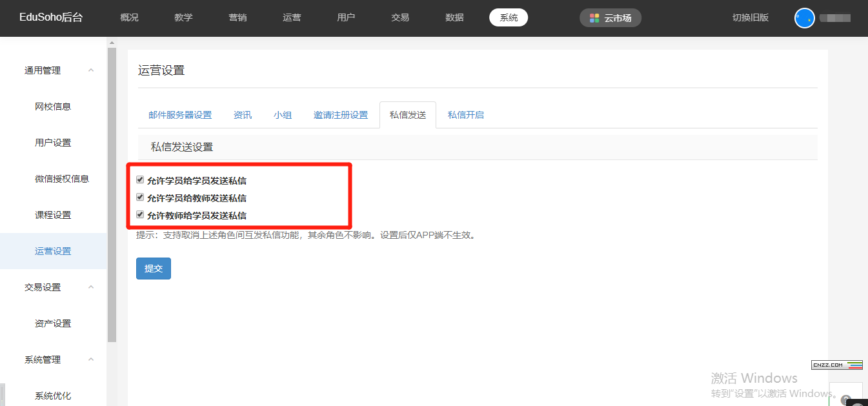This screenshot has height=406, width=868.
Task: Open 课程设置 in the sidebar
Action: click(53, 215)
